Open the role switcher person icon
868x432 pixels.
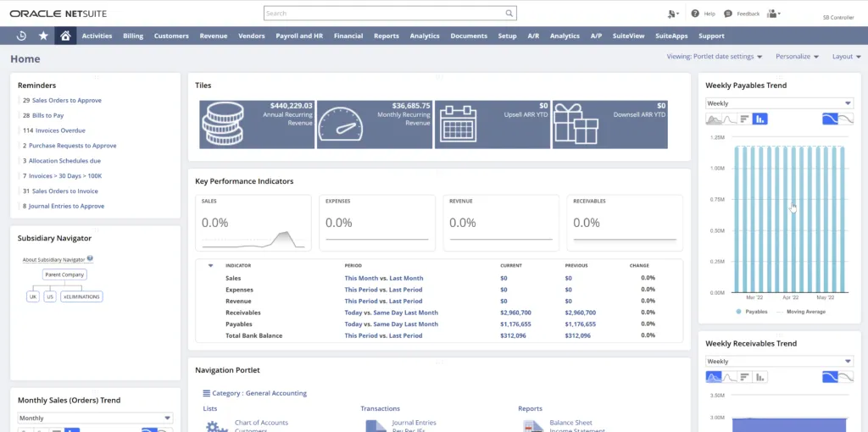[773, 14]
